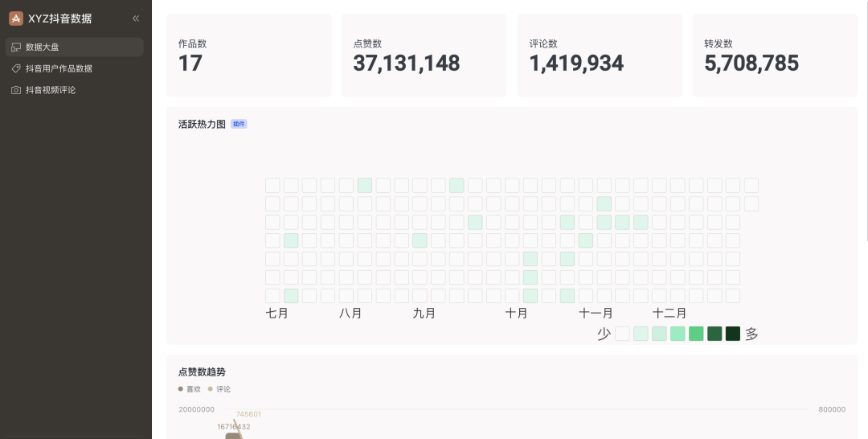Click the white legend swatch next to 少
The width and height of the screenshot is (868, 439).
point(622,334)
